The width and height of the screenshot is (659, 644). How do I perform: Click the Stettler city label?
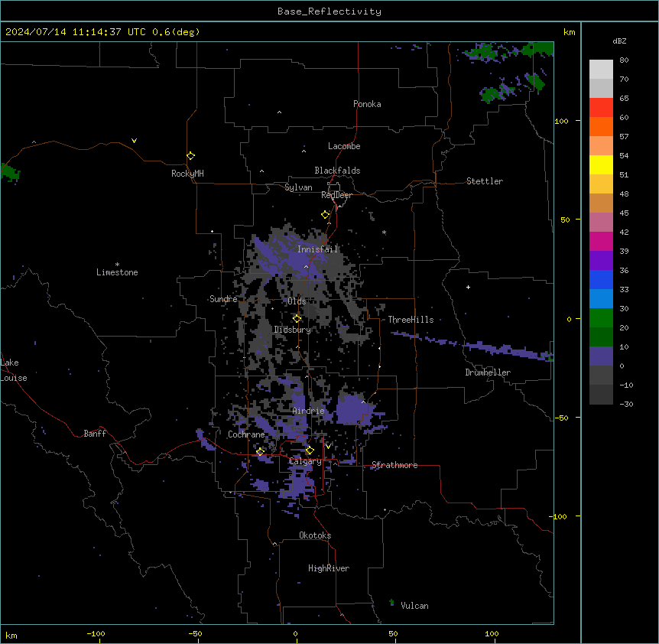pyautogui.click(x=485, y=181)
